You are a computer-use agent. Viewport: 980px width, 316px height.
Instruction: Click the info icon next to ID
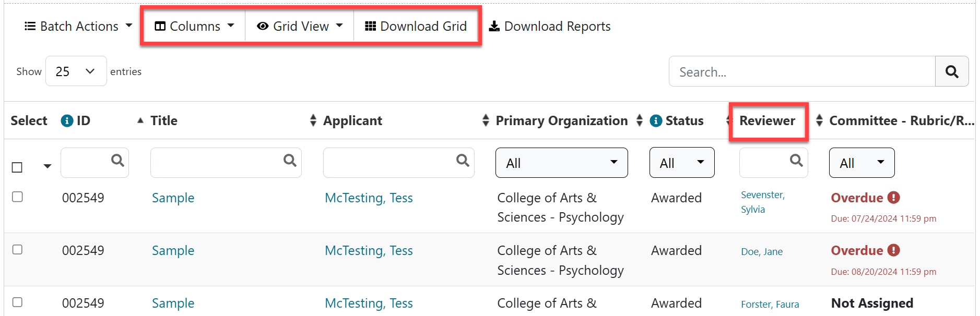coord(67,121)
